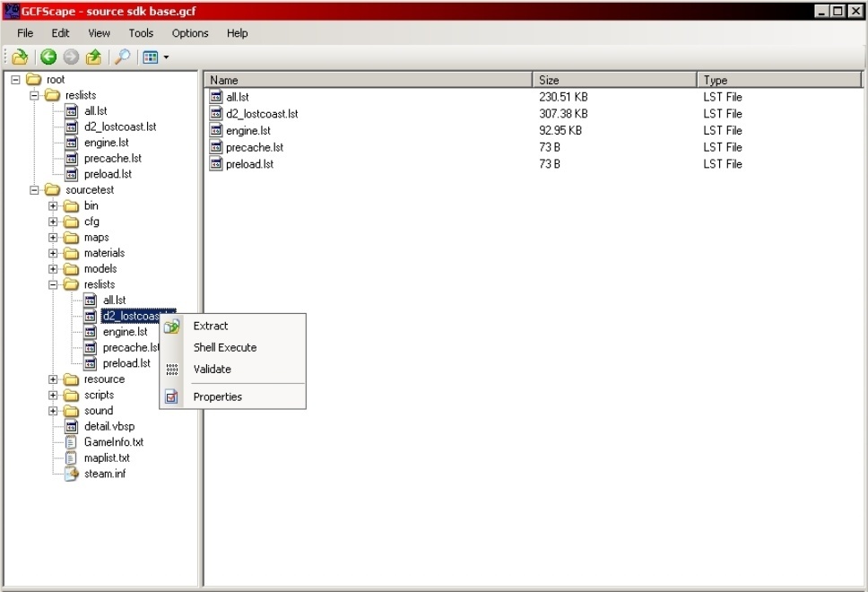This screenshot has height=592, width=868.
Task: Open the Edit menu
Action: pyautogui.click(x=60, y=33)
